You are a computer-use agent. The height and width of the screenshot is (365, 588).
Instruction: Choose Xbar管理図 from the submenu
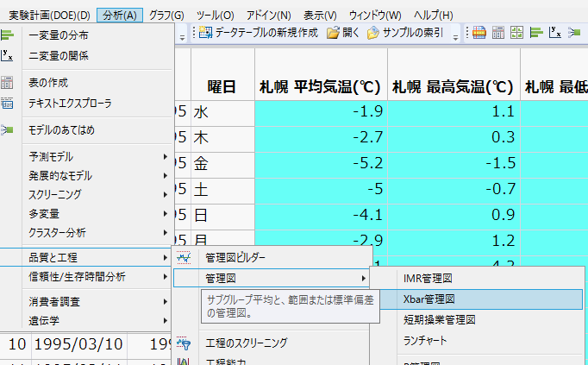click(x=429, y=299)
